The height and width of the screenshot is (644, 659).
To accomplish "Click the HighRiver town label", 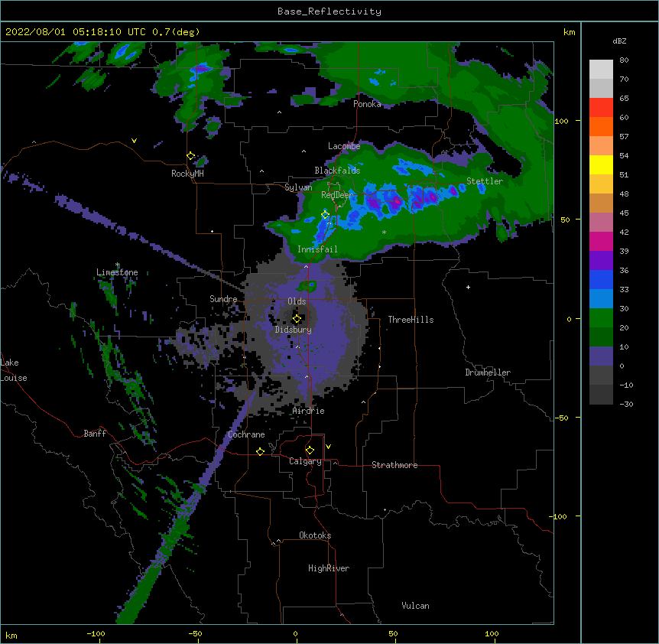I will click(329, 568).
